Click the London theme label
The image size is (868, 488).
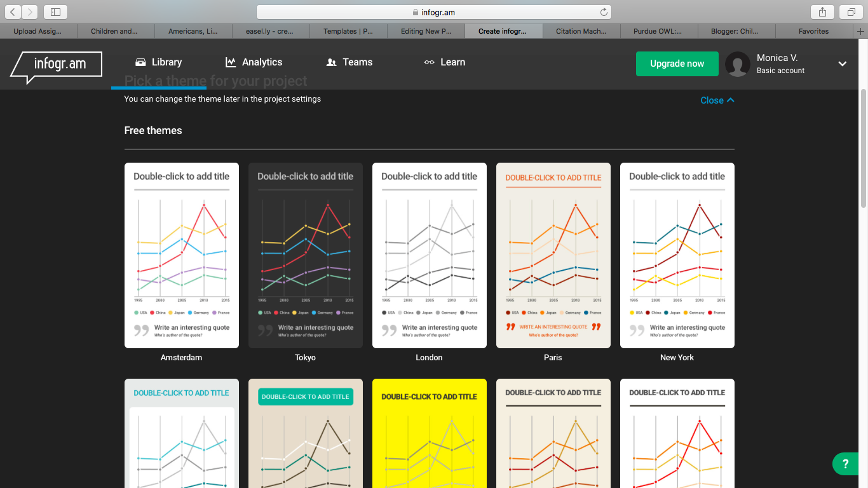point(430,358)
